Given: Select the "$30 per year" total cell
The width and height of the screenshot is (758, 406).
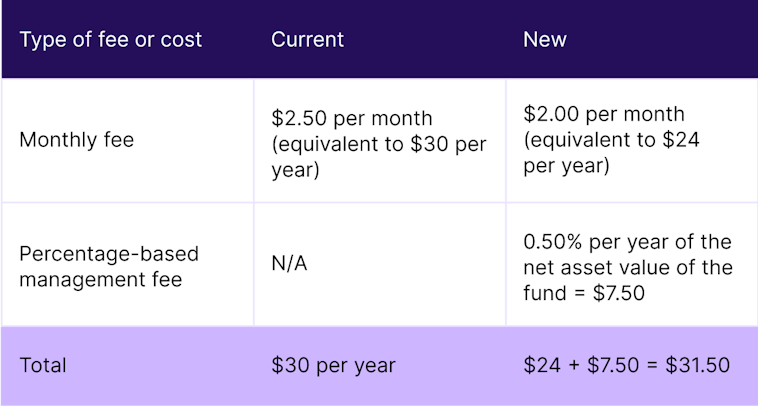Looking at the screenshot, I should tap(333, 365).
